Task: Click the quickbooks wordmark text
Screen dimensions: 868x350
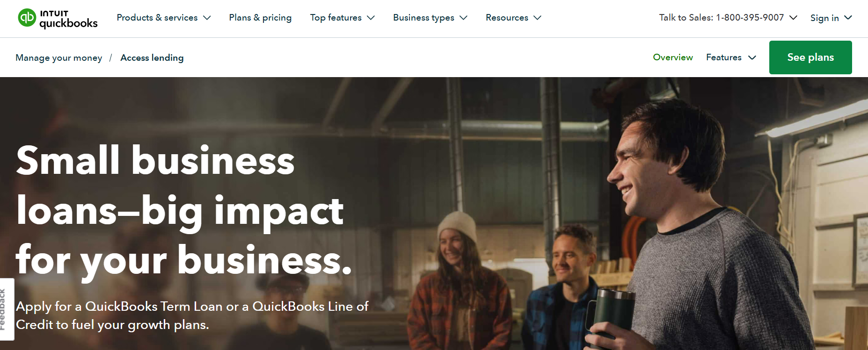Action: [x=68, y=23]
